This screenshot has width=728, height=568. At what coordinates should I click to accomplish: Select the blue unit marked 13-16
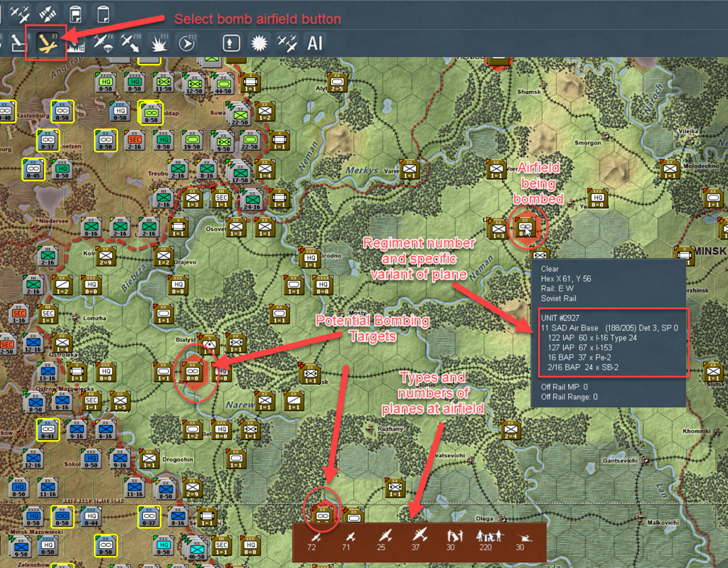pos(48,372)
